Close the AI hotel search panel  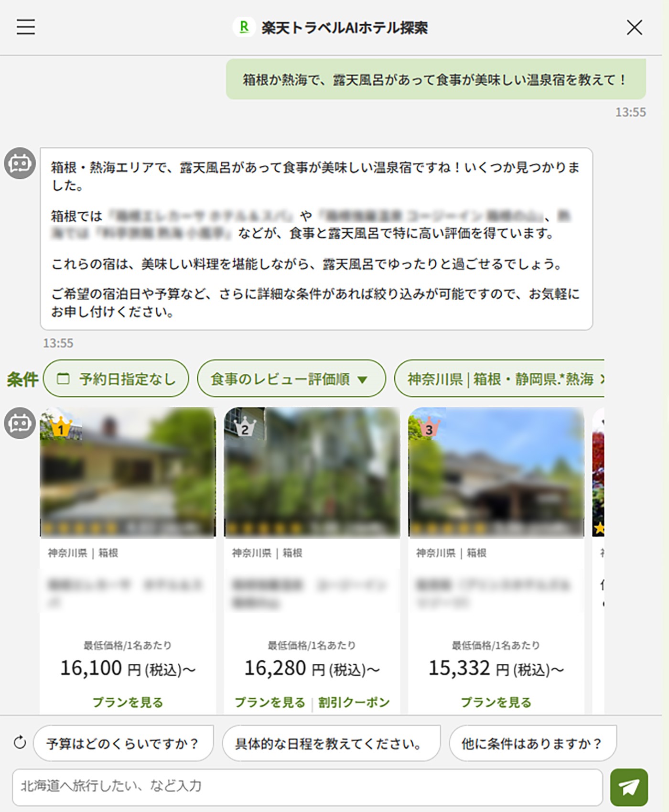tap(634, 28)
